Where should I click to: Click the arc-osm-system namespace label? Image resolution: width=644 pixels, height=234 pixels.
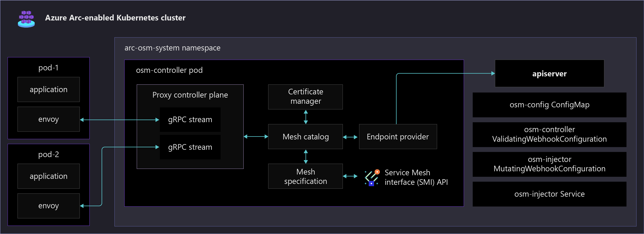point(172,48)
